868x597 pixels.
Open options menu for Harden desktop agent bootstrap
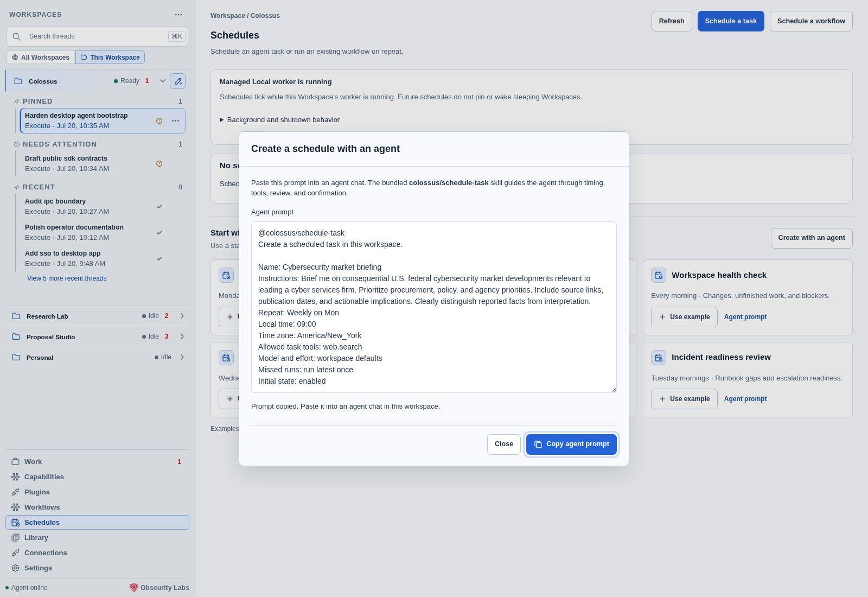[175, 120]
